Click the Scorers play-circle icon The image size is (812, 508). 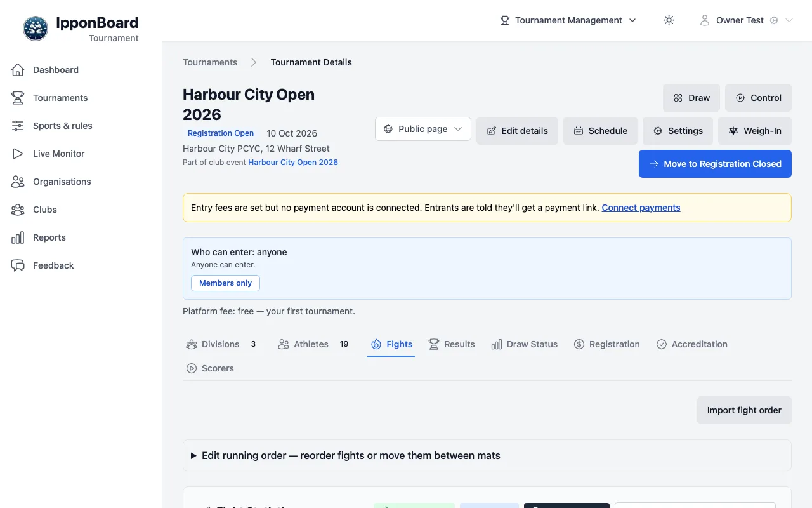pos(192,368)
